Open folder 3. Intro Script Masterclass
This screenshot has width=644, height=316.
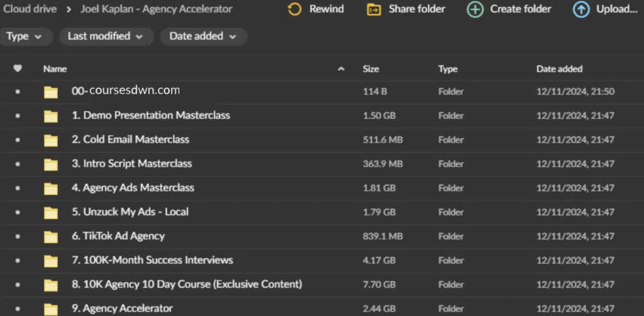(131, 164)
